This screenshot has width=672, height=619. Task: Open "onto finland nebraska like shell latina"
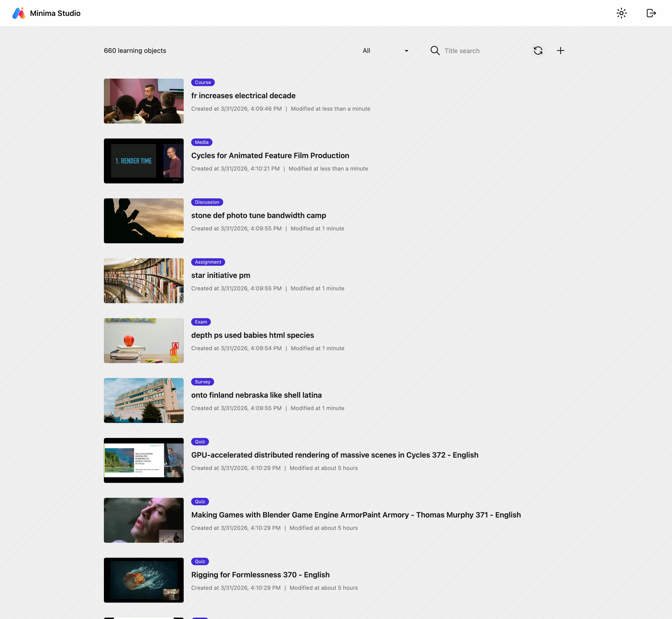(x=256, y=395)
